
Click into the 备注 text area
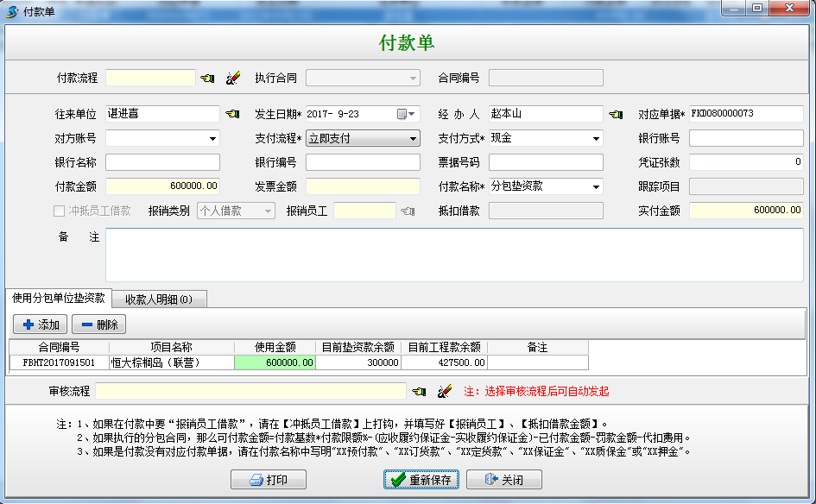[453, 255]
